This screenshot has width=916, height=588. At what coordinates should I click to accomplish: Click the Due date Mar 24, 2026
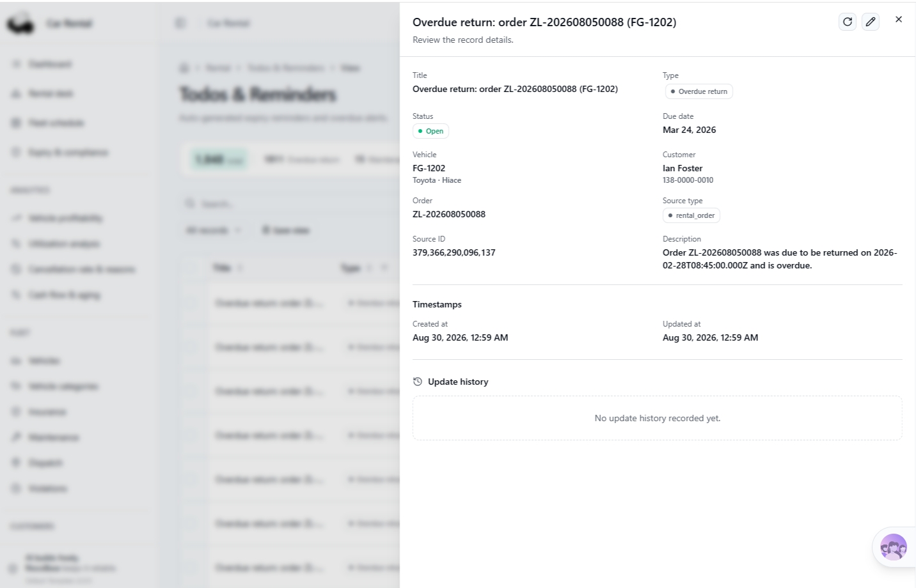click(690, 130)
